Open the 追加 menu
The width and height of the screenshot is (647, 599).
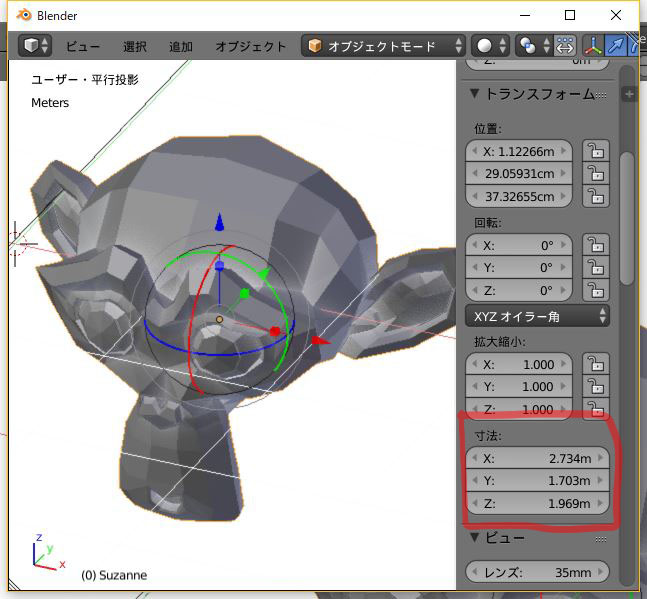click(x=181, y=46)
